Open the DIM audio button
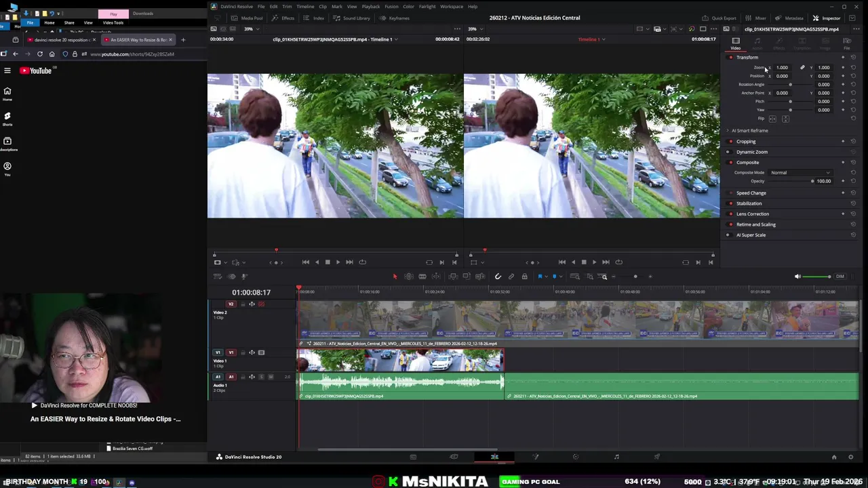Viewport: 868px width, 488px height. (840, 277)
